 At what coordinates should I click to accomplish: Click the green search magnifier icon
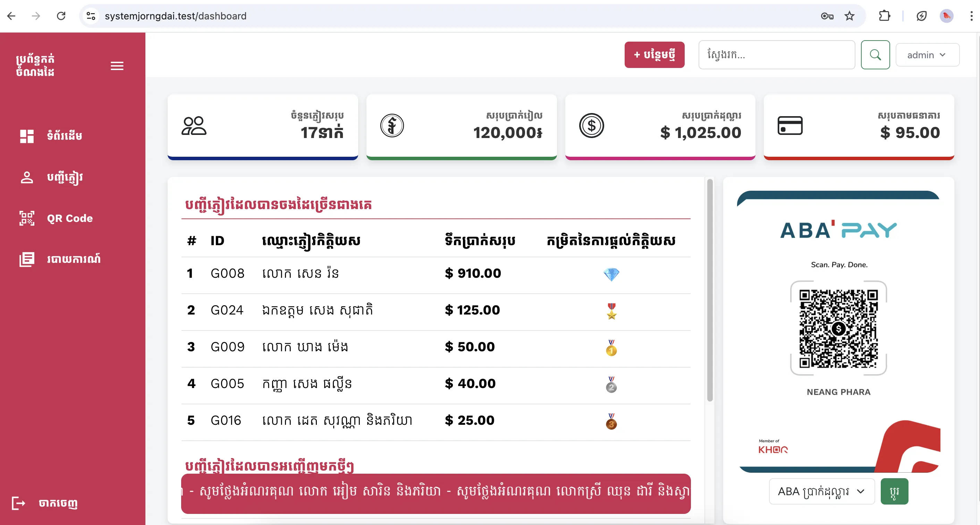click(x=875, y=55)
